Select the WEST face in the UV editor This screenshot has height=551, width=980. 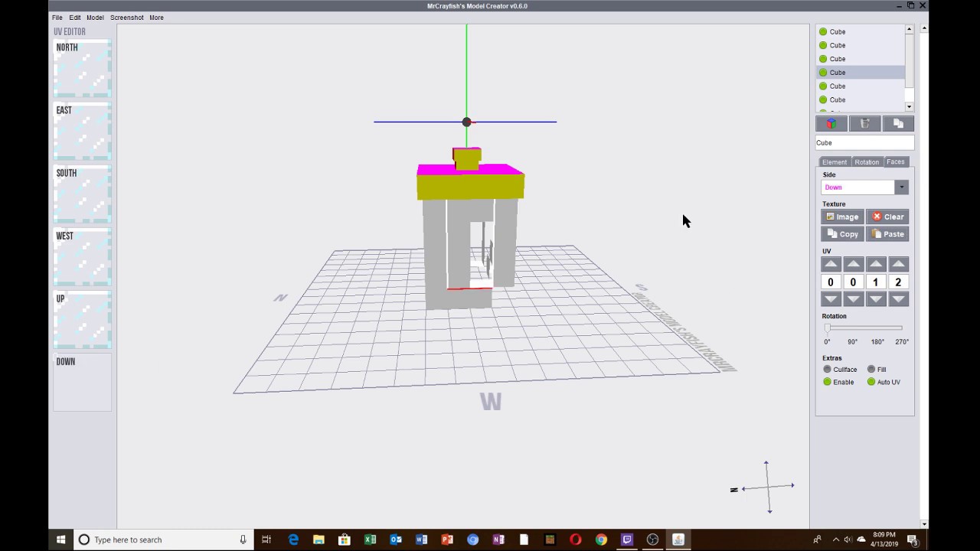click(83, 257)
